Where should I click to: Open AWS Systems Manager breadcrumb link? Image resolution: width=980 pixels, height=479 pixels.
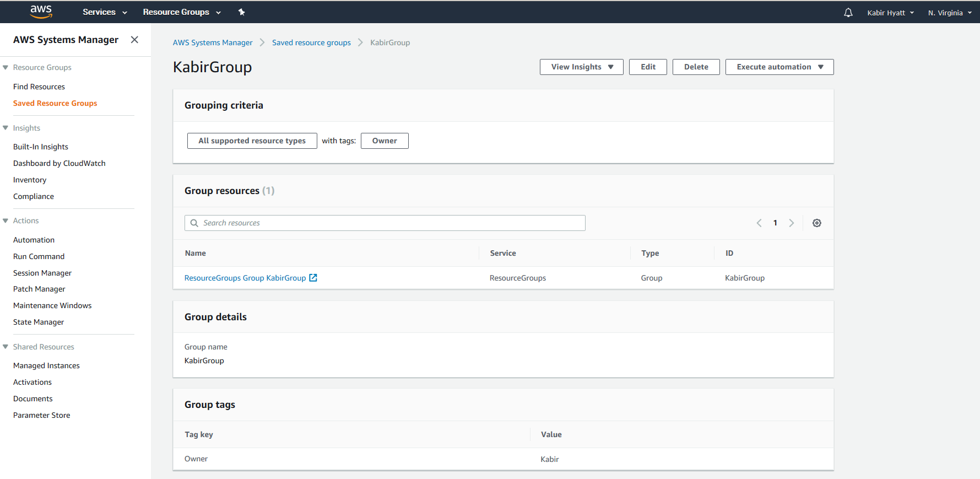click(x=213, y=42)
